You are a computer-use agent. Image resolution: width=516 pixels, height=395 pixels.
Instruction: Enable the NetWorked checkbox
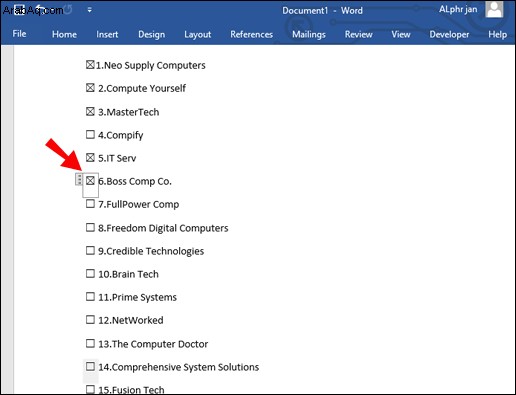90,320
